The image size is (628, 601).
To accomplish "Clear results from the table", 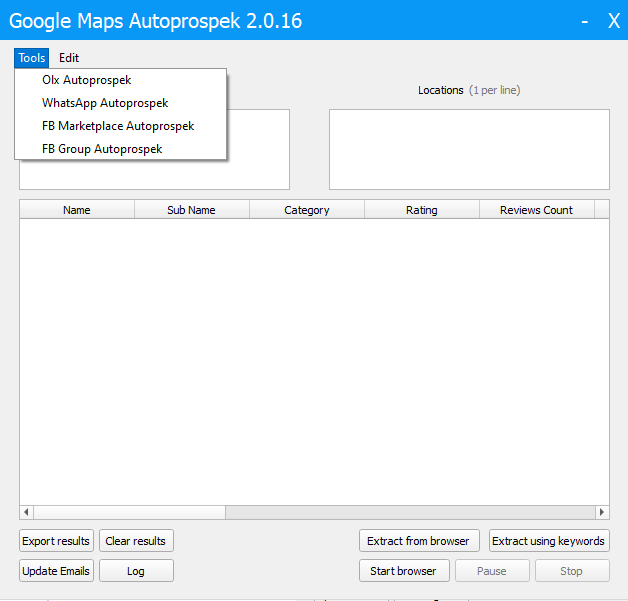I will (136, 541).
